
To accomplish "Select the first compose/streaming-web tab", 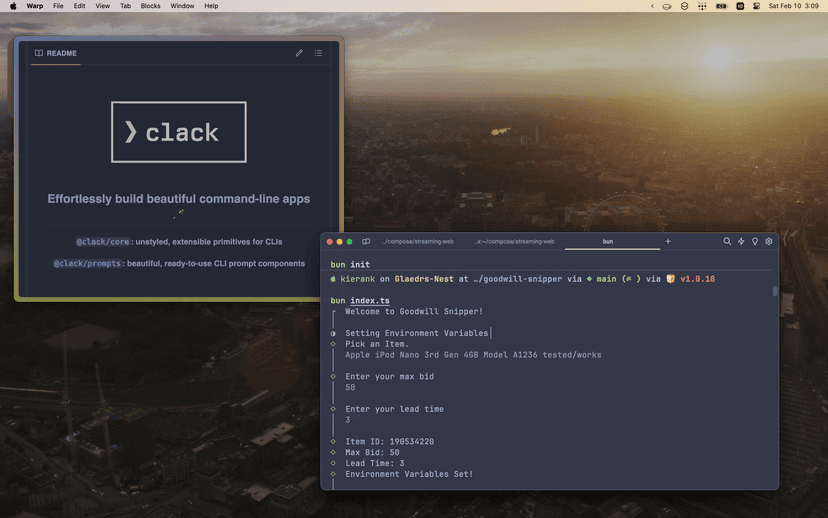I will [x=418, y=241].
